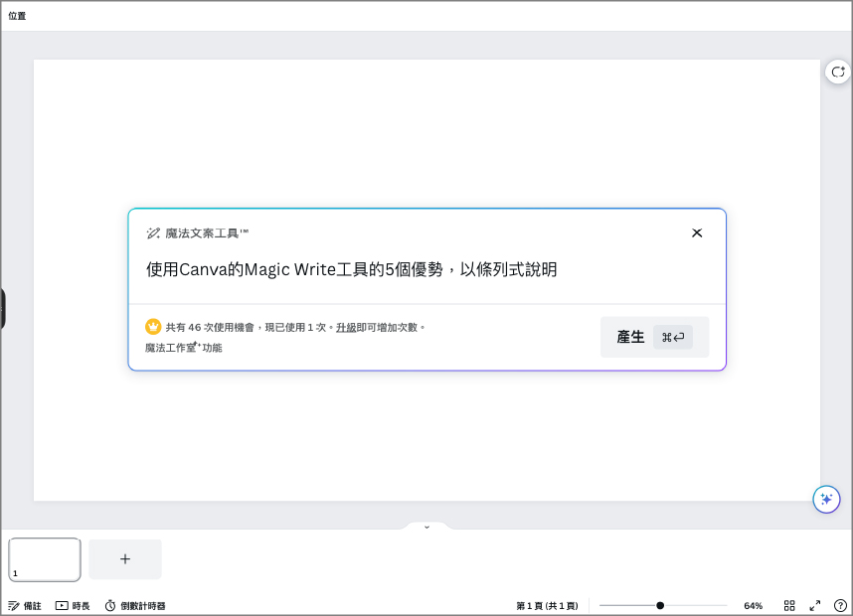Click the 魔法工作室 feature text
Screen dimensions: 853x616
(x=183, y=348)
